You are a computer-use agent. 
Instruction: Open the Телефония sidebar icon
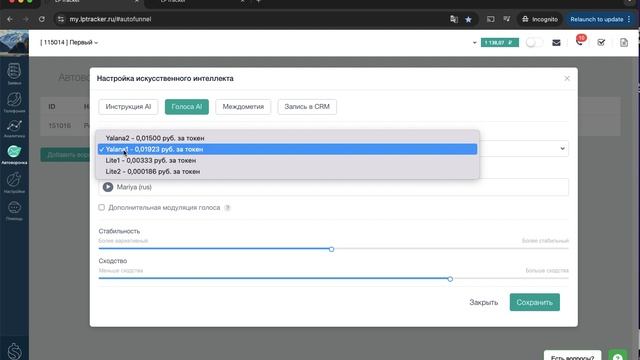tap(14, 102)
